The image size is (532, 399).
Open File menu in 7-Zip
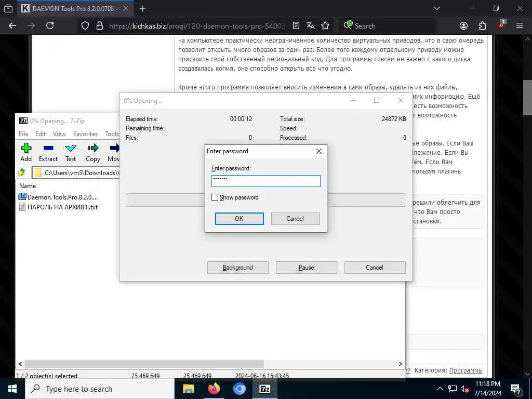23,134
